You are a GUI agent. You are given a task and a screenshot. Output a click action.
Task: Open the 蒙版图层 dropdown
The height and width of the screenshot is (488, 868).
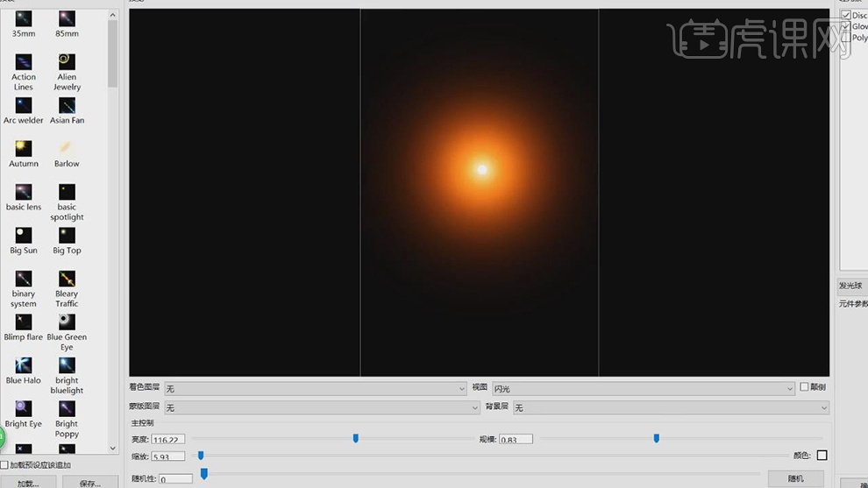pos(322,407)
